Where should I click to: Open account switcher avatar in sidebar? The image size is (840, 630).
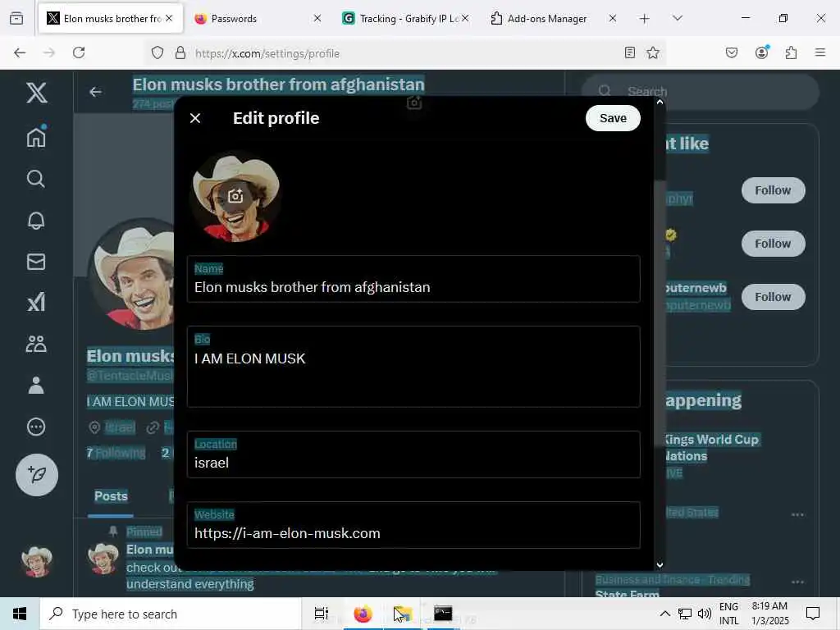(x=37, y=561)
